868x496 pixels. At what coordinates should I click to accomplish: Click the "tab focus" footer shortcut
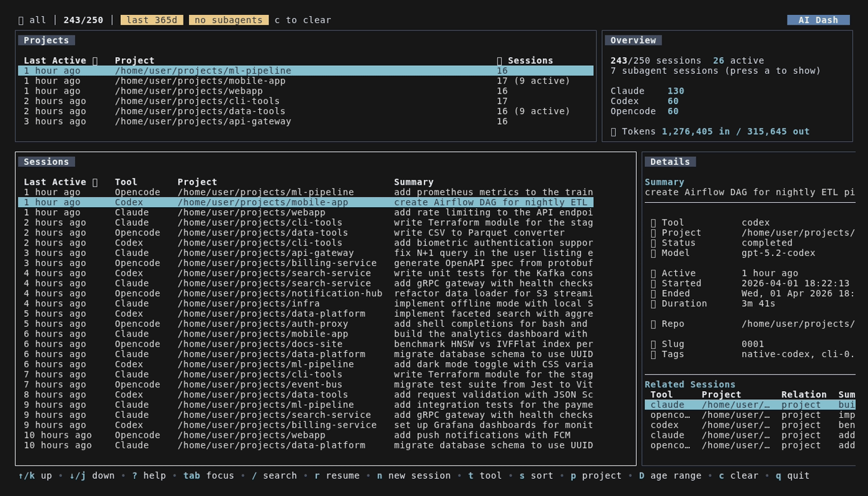(209, 476)
